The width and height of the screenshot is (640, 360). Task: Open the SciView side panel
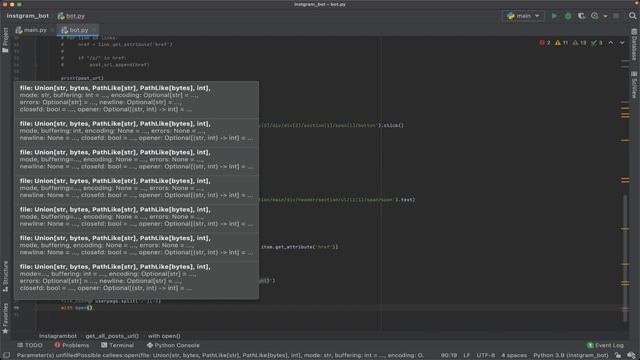pyautogui.click(x=634, y=84)
